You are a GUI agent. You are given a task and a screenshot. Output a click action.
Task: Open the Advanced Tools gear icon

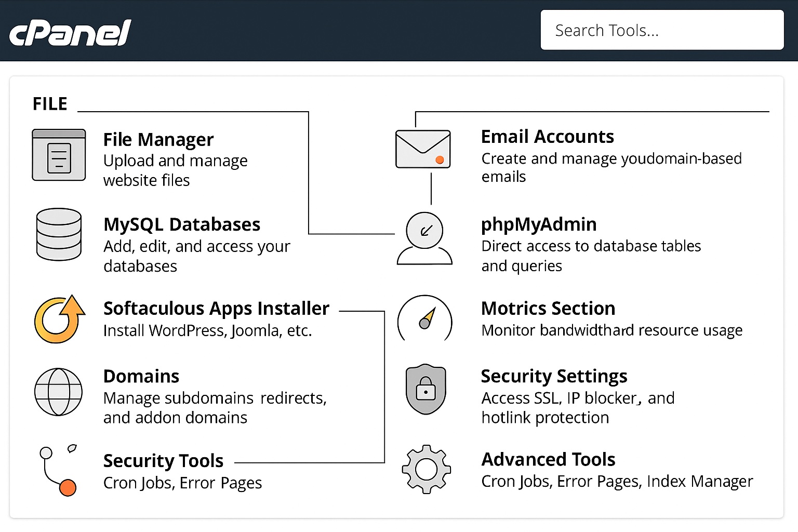(426, 469)
